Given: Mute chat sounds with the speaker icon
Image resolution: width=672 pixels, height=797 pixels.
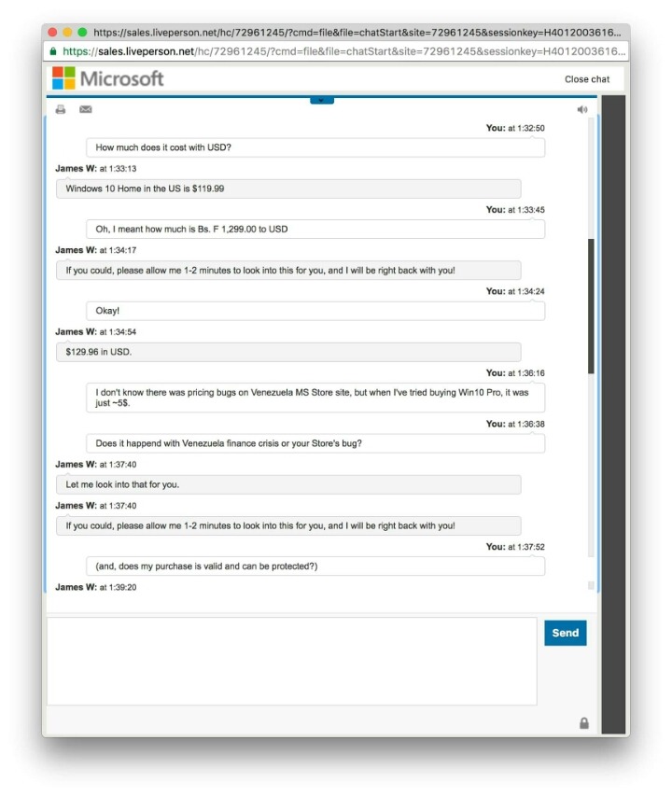Looking at the screenshot, I should [x=582, y=109].
